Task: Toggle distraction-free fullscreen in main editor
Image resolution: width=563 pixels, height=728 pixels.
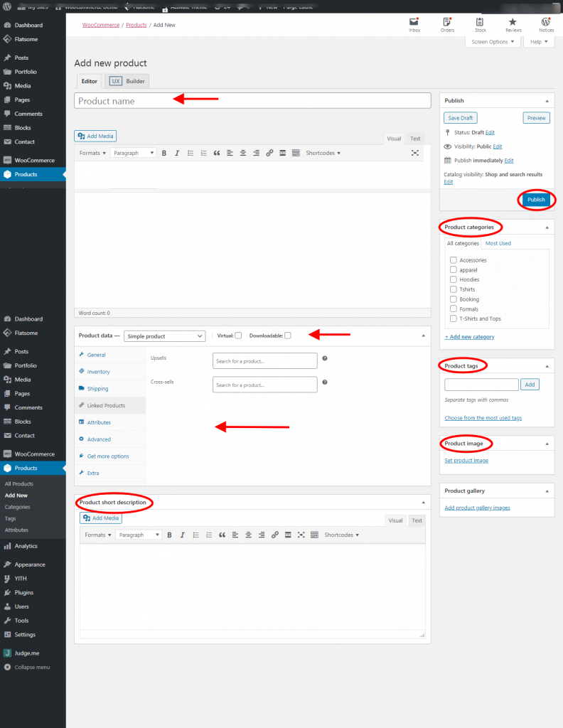Action: click(415, 153)
